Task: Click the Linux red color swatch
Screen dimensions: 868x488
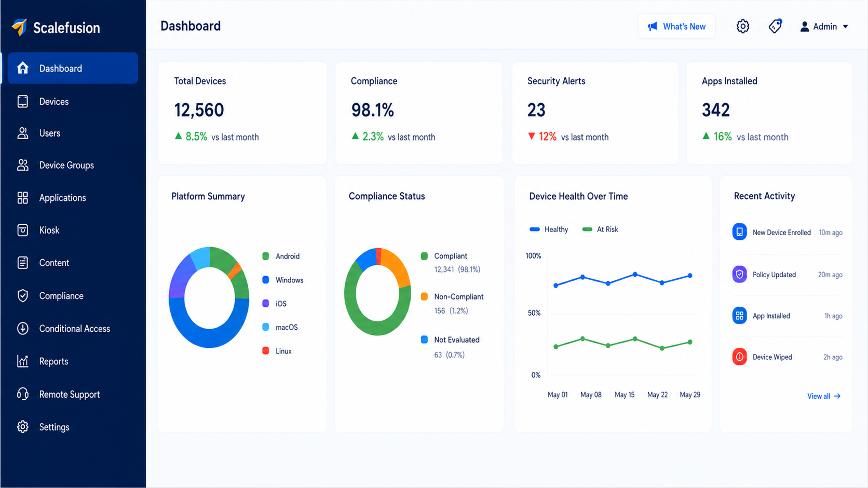Action: pyautogui.click(x=266, y=351)
